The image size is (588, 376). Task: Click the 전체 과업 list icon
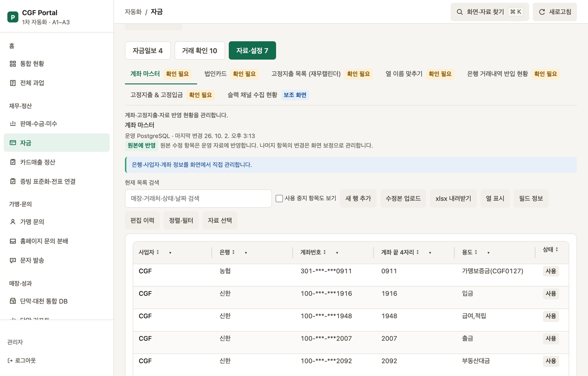tap(13, 83)
